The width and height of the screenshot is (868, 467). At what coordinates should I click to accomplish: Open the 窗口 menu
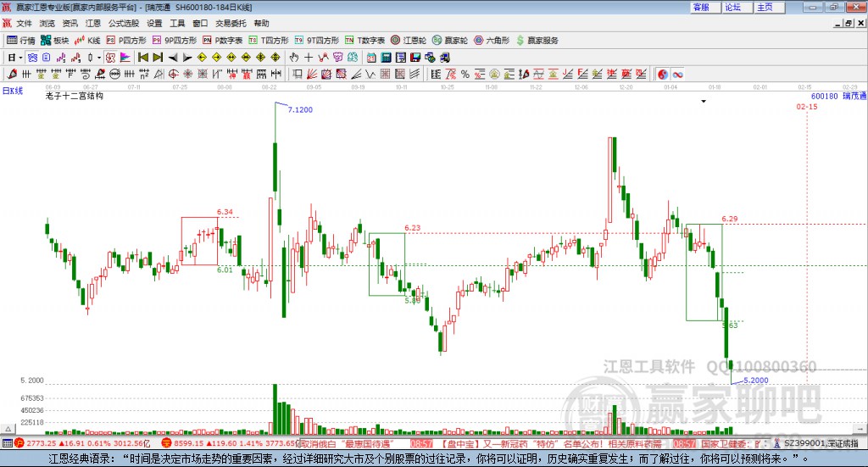(x=200, y=23)
